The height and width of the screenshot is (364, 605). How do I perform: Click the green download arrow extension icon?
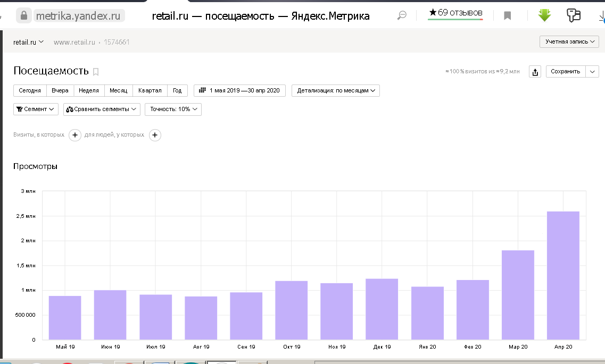coord(544,15)
